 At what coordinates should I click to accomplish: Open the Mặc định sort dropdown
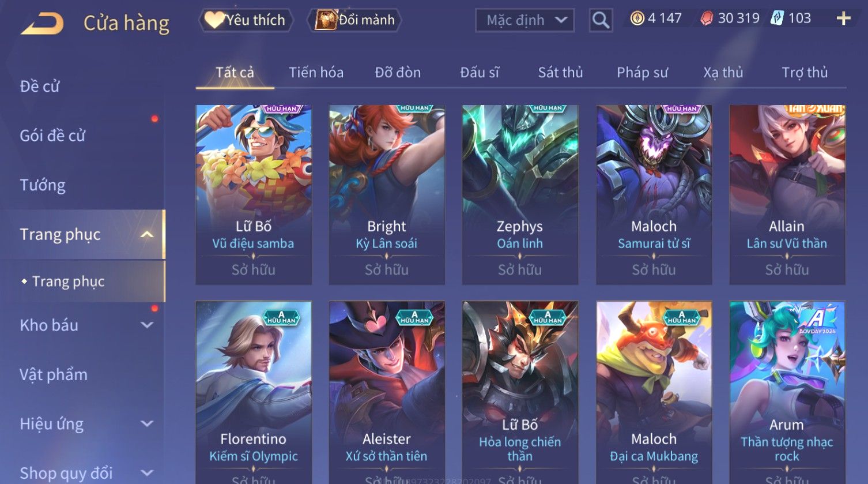[x=524, y=21]
